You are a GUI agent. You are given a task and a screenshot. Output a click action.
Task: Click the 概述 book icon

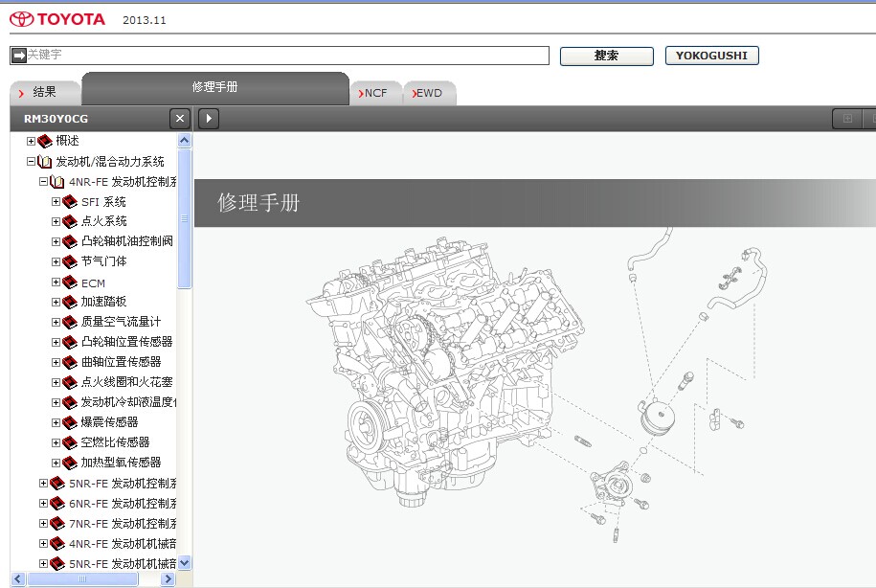point(45,142)
